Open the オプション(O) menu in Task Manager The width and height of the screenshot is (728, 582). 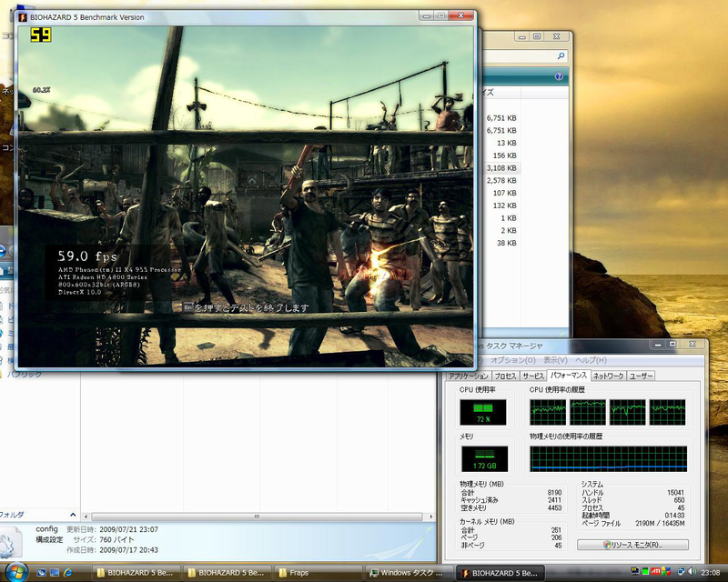point(513,360)
